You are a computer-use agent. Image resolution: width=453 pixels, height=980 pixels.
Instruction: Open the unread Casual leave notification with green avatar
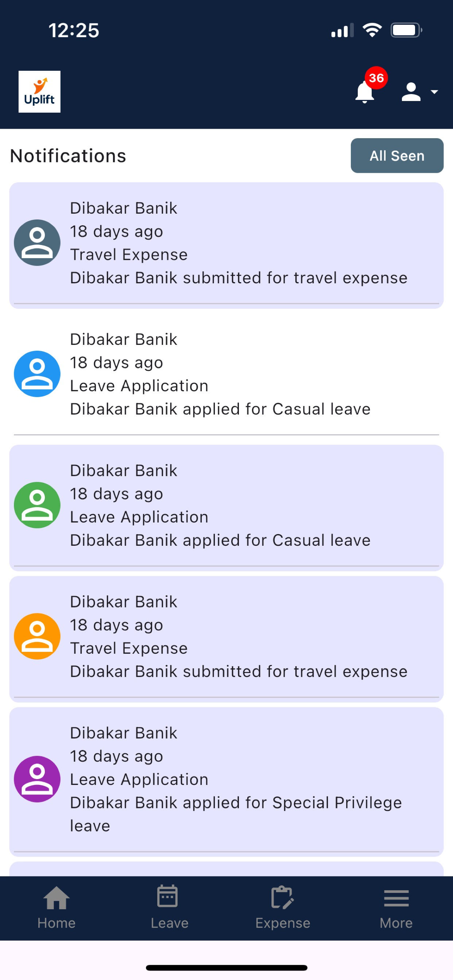pos(226,508)
